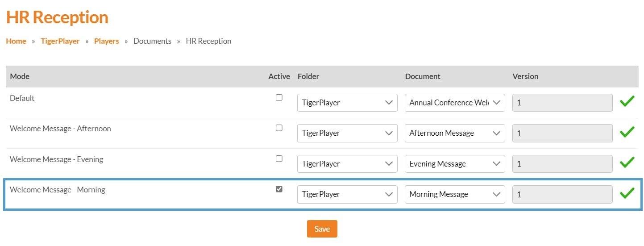Open the Afternoon Message document dropdown
Image resolution: width=644 pixels, height=246 pixels.
point(454,133)
